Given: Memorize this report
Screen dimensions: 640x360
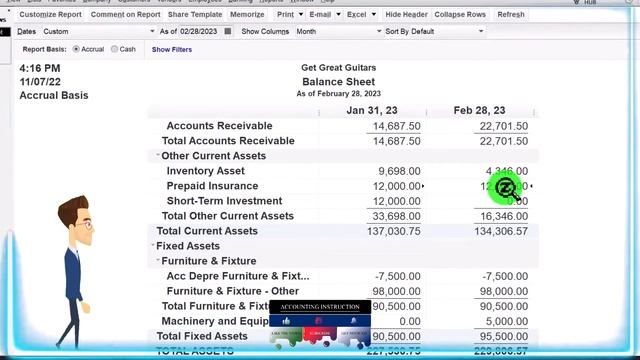Looking at the screenshot, I should point(247,15).
